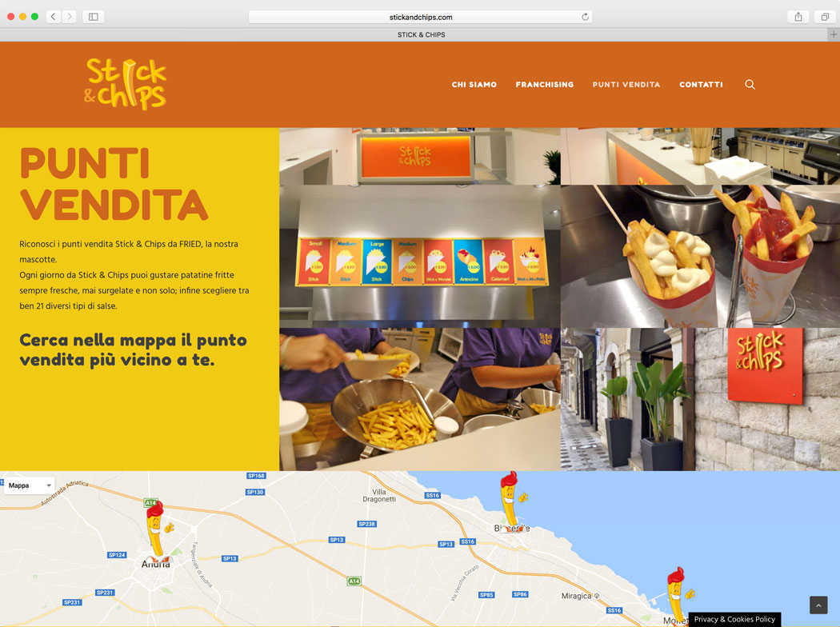840x627 pixels.
Task: Open the Privacy & Cookies Policy link
Action: click(x=734, y=619)
